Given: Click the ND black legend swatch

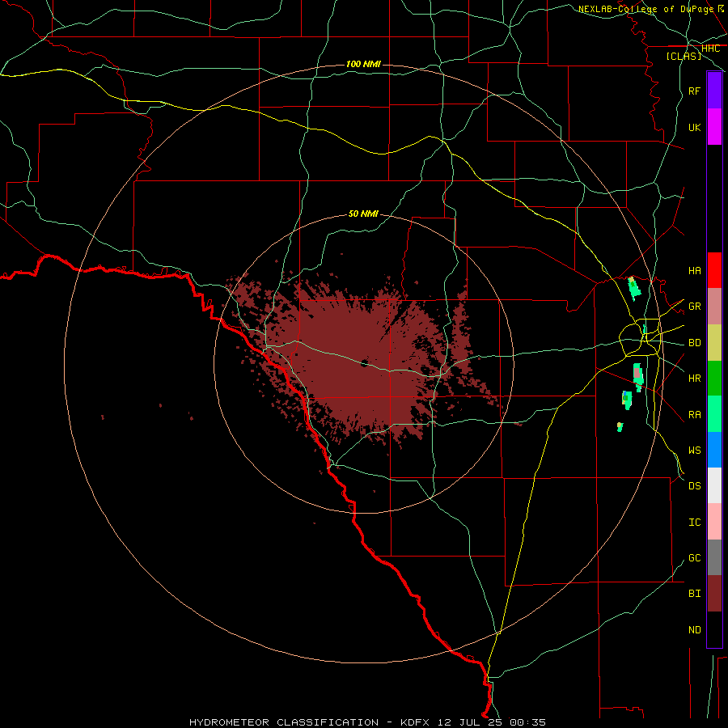Looking at the screenshot, I should pyautogui.click(x=714, y=629).
